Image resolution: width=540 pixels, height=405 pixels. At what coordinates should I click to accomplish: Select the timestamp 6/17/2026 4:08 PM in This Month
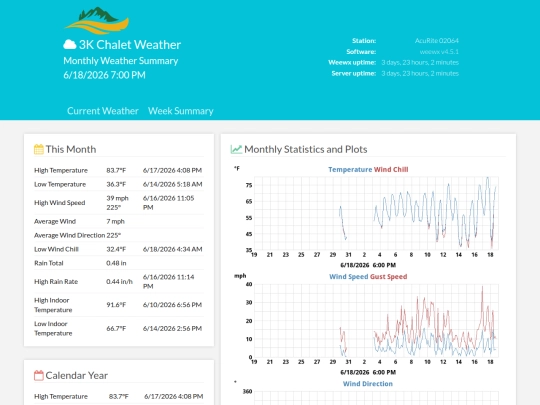tap(172, 170)
